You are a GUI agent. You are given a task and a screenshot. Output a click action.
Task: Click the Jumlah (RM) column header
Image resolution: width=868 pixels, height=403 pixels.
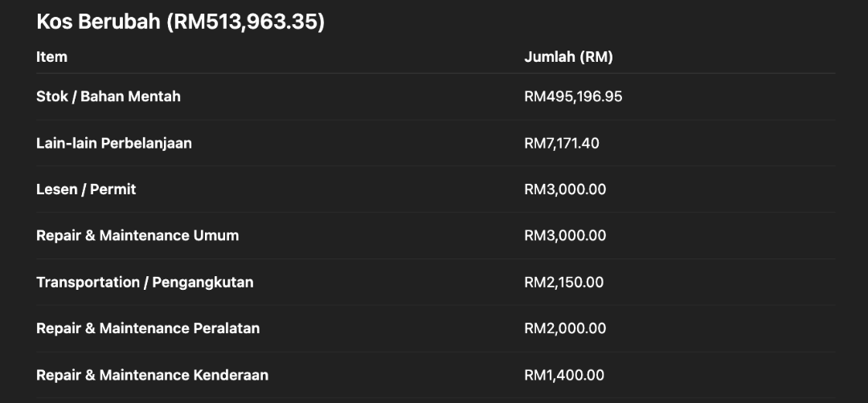click(568, 57)
